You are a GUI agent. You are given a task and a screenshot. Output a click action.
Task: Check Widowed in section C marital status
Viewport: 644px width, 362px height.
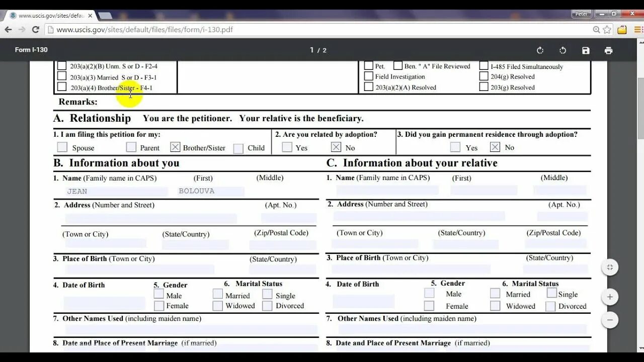click(x=495, y=306)
